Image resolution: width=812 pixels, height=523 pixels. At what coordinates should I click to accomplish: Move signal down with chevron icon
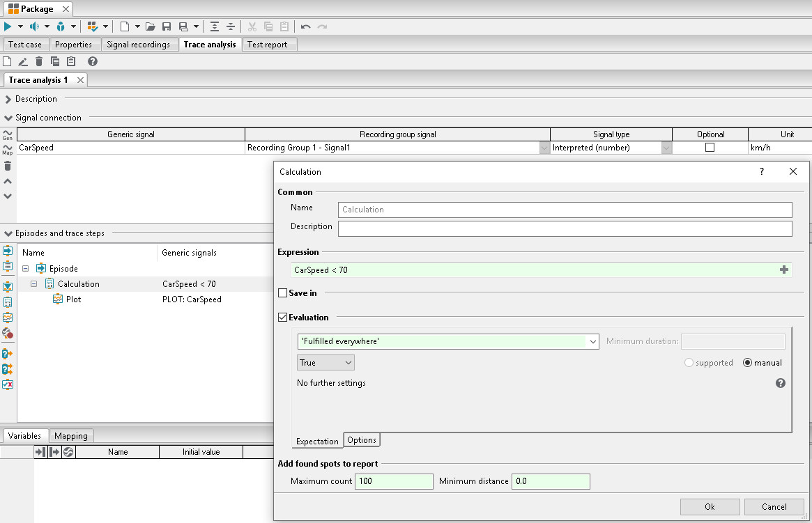tap(7, 196)
